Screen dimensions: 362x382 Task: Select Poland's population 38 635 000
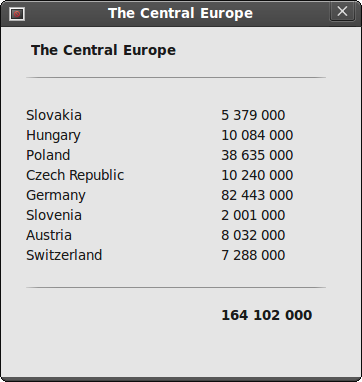coord(257,155)
